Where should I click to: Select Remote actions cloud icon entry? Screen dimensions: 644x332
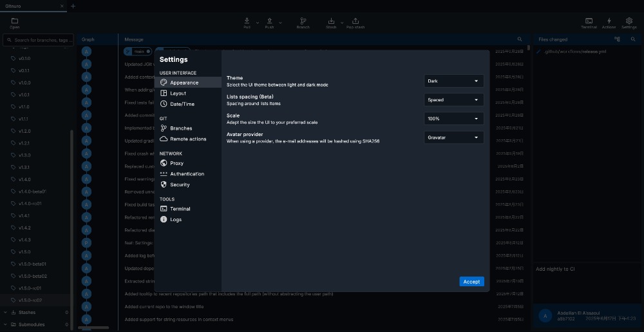pyautogui.click(x=187, y=139)
